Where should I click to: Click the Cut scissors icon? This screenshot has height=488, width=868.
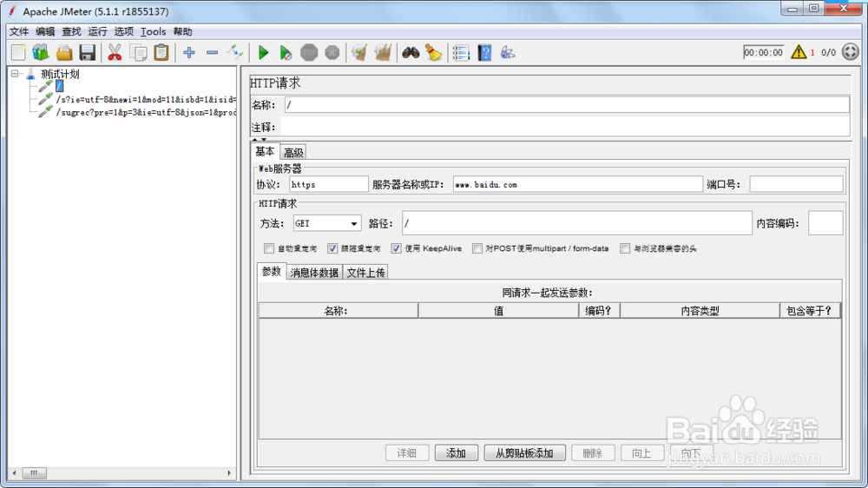click(115, 53)
